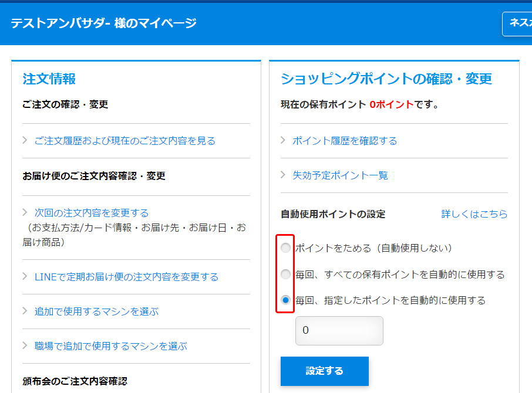Click the chevron beside ポイント履歴を確認する
This screenshot has width=532, height=393.
pos(283,140)
